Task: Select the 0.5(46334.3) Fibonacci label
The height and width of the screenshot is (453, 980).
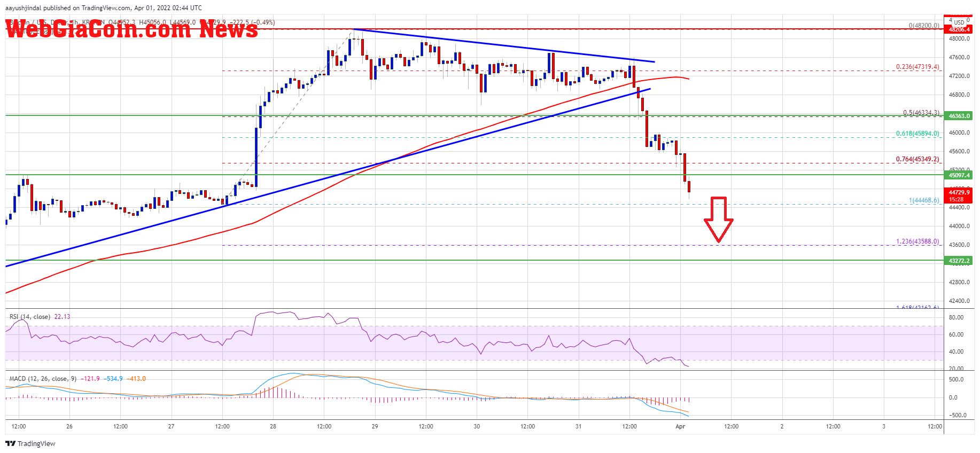Action: click(921, 113)
